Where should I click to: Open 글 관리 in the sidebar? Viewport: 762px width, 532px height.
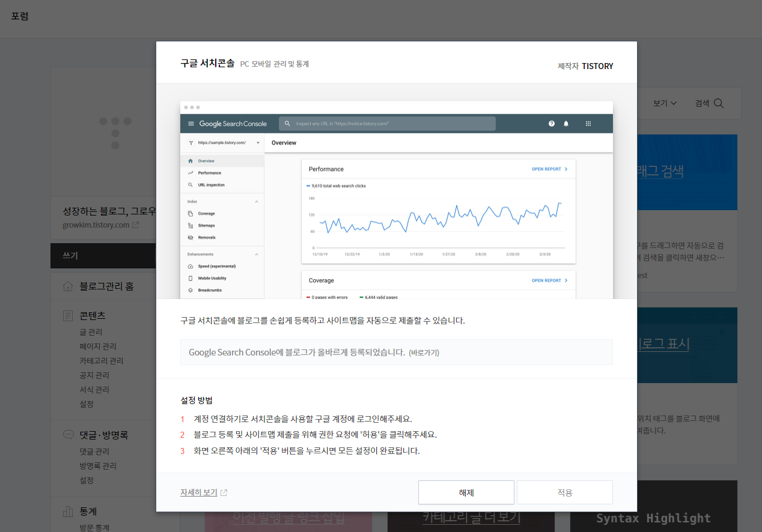[91, 332]
